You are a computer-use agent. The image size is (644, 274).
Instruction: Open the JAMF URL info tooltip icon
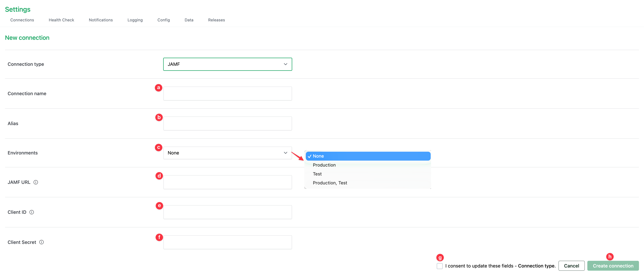coord(36,182)
